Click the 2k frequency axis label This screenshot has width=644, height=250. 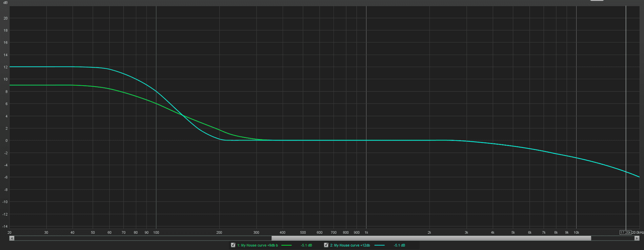click(429, 232)
